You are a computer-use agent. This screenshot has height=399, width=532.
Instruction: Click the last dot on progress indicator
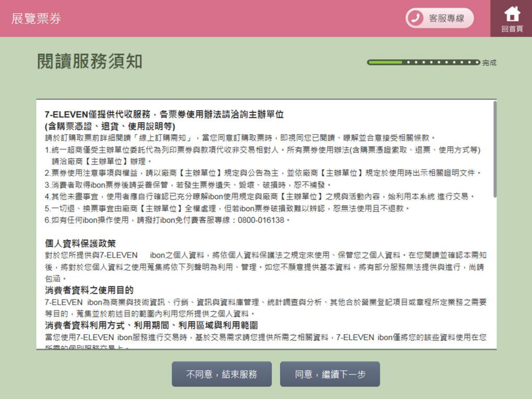pos(477,63)
